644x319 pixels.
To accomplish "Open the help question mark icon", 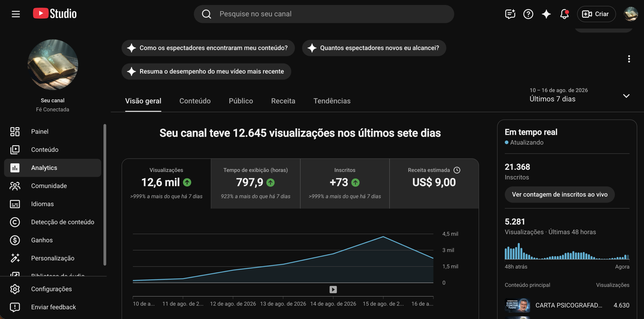I will click(528, 14).
